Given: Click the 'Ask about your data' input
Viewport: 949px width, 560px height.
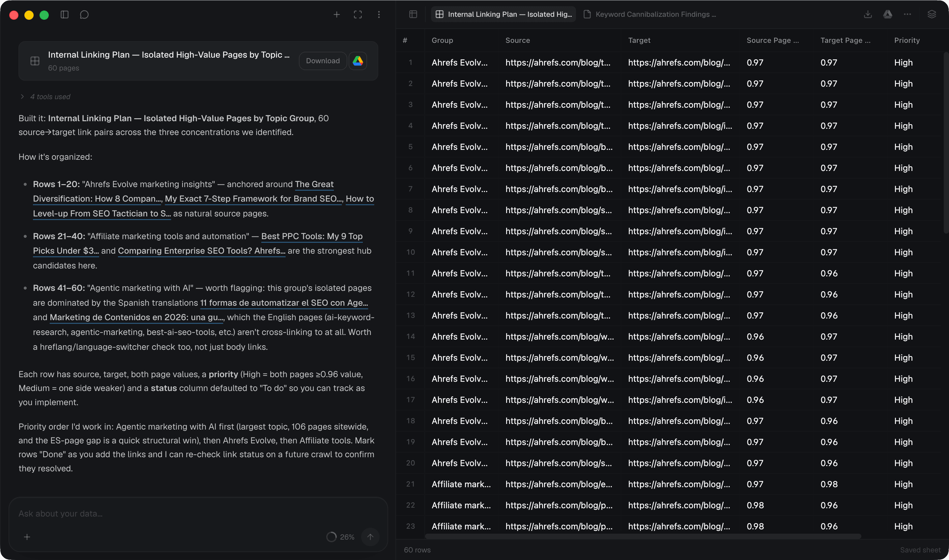Looking at the screenshot, I should [198, 513].
